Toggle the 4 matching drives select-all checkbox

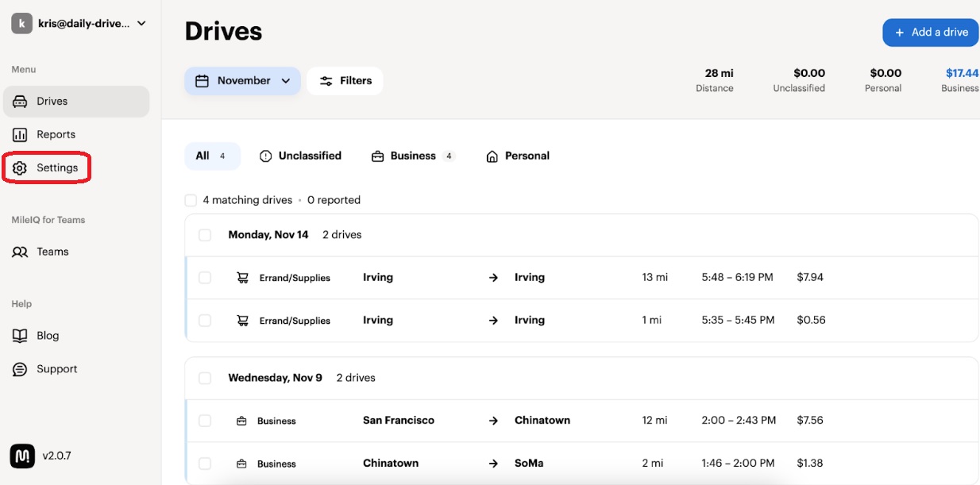coord(191,200)
